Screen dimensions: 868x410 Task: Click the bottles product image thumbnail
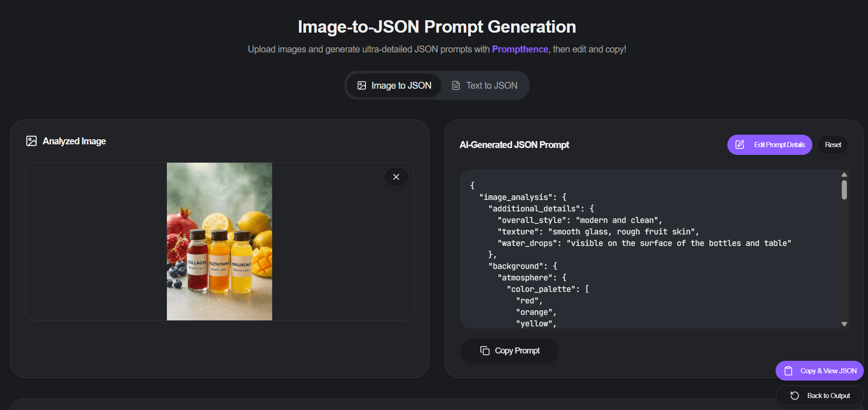219,241
